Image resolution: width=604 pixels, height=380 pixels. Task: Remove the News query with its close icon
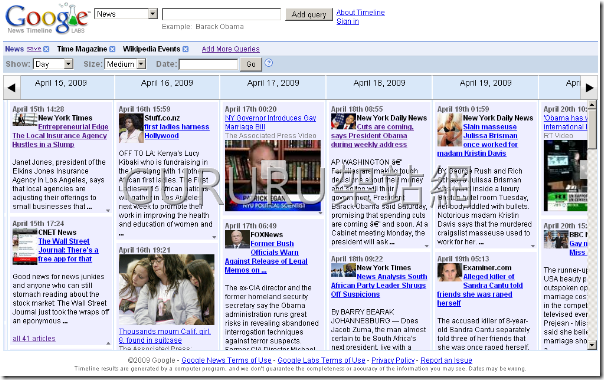pyautogui.click(x=46, y=49)
